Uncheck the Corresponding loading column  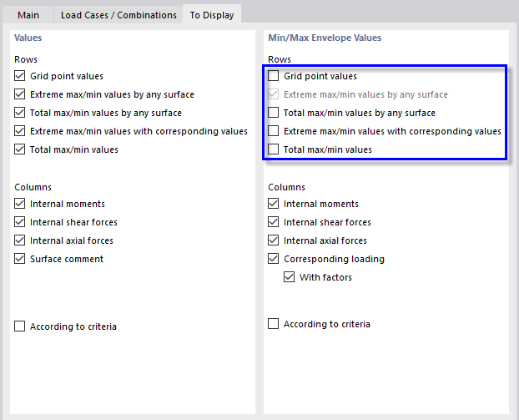point(274,259)
